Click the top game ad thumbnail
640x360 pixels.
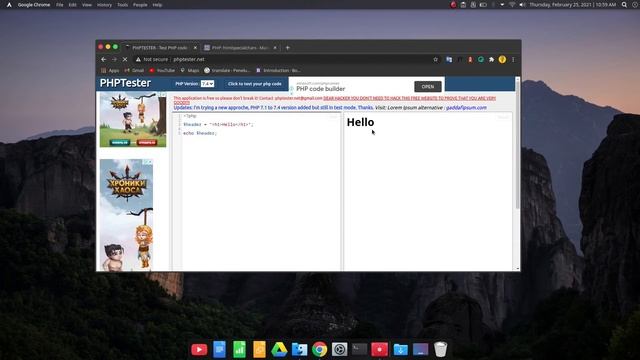pyautogui.click(x=133, y=120)
